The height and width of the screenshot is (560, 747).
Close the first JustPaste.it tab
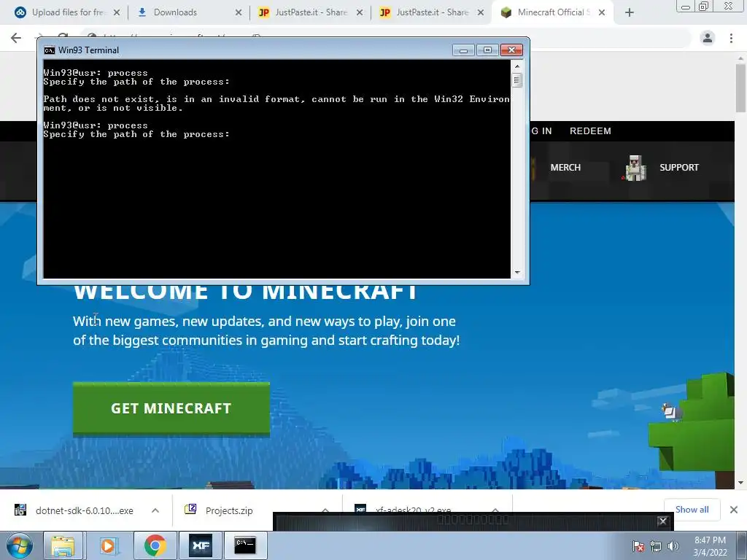[360, 13]
